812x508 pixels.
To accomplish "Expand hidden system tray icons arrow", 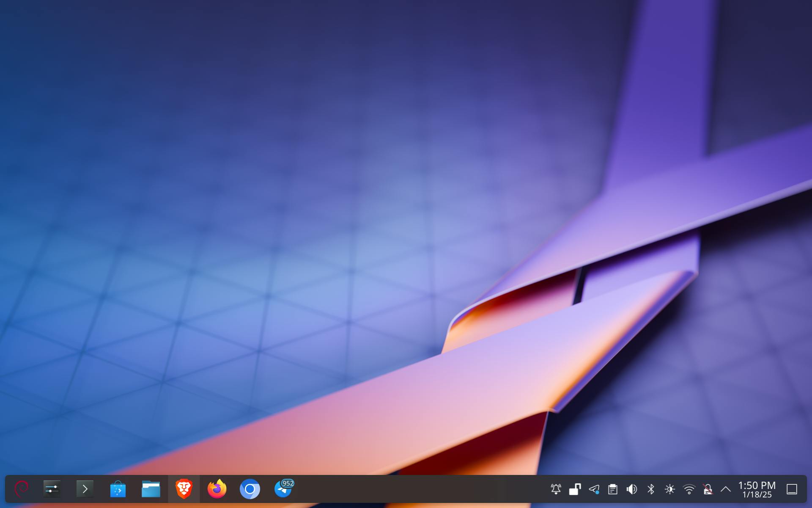I will 726,489.
